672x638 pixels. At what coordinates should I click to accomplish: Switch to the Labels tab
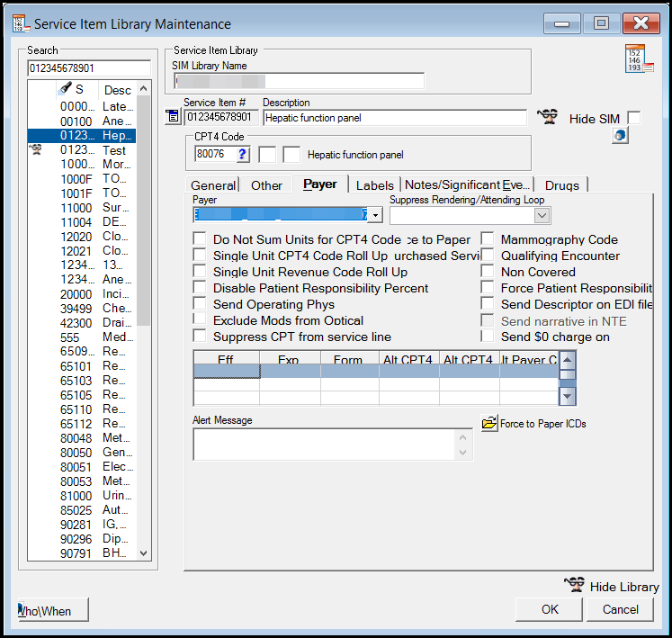(374, 185)
